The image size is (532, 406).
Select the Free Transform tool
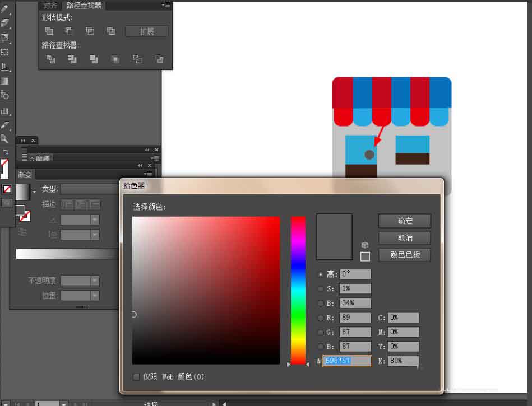coord(4,52)
